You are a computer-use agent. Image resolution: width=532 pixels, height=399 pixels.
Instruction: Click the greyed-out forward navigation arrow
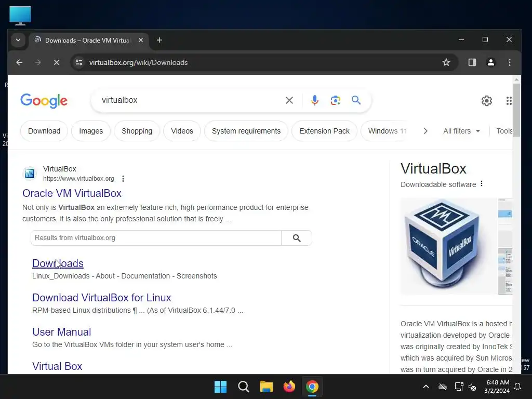point(38,62)
